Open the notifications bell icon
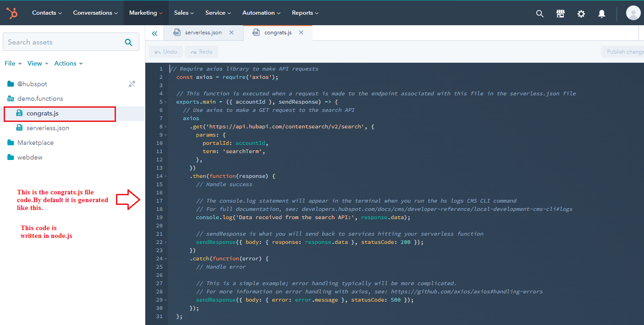 pos(601,14)
